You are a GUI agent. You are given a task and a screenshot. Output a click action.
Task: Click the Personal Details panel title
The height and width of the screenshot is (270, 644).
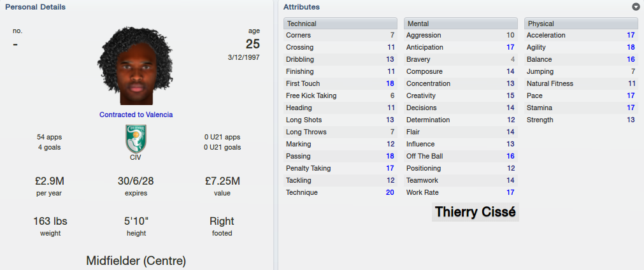tap(35, 7)
